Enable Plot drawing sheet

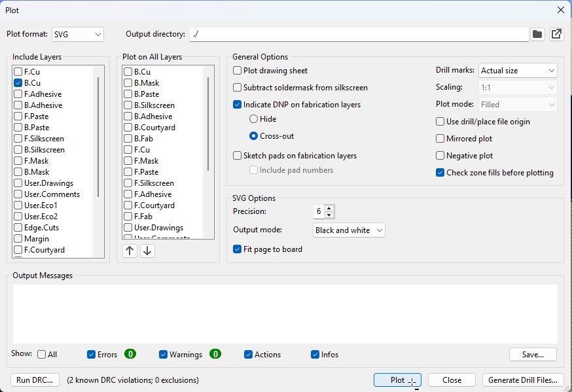point(237,70)
